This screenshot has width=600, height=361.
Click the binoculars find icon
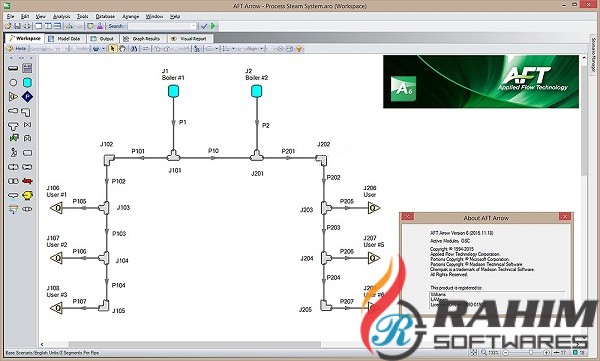(134, 49)
